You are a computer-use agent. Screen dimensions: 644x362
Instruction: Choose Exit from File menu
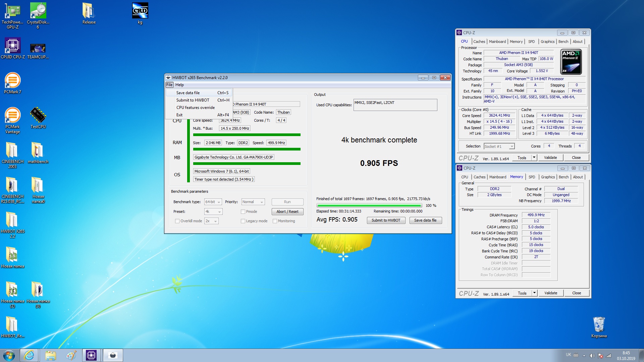click(199, 115)
